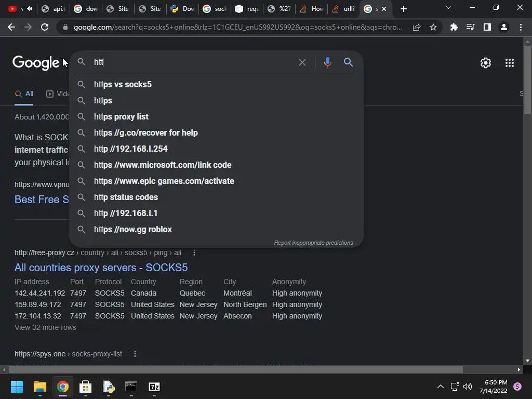The image size is (532, 399).
Task: Close the active Google tab
Action: pos(384,9)
